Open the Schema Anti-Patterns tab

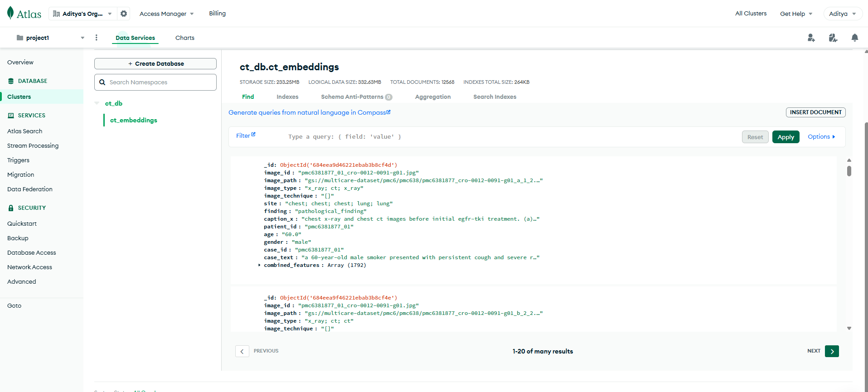(357, 97)
